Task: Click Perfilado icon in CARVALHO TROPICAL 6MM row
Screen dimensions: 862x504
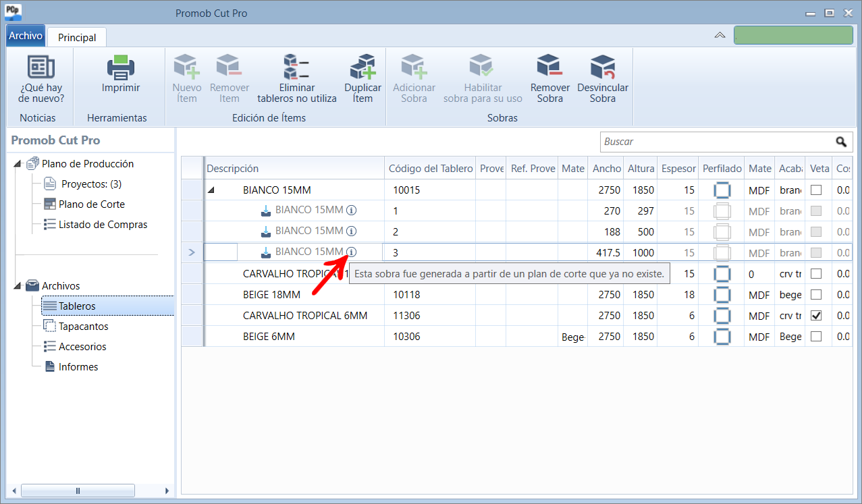Action: (722, 316)
